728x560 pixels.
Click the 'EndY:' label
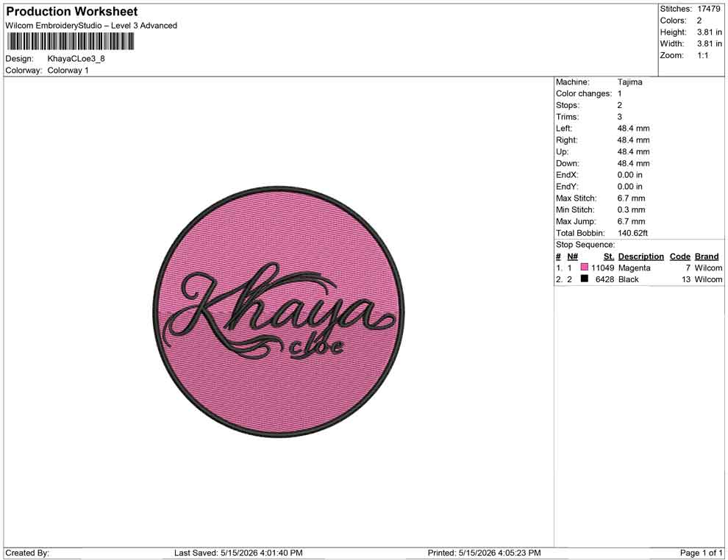click(567, 187)
